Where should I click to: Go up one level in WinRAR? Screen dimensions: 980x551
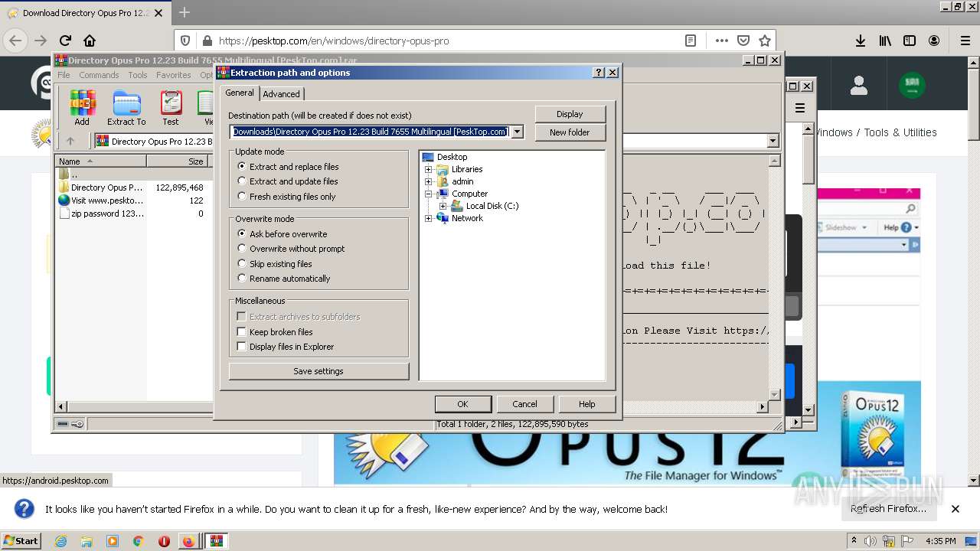[70, 141]
